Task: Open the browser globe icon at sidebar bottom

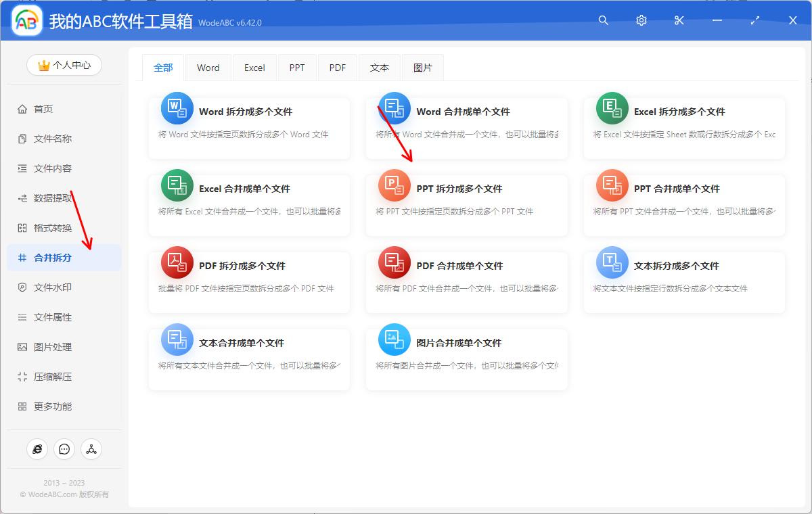Action: [x=37, y=448]
